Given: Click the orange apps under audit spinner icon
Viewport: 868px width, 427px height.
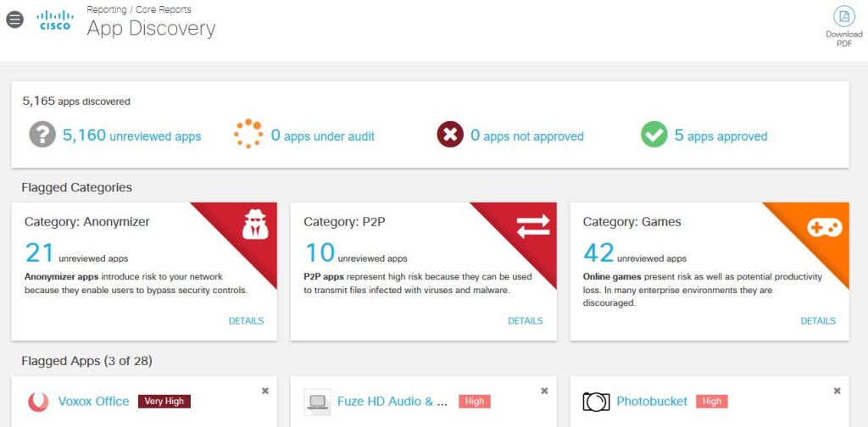Looking at the screenshot, I should (249, 135).
